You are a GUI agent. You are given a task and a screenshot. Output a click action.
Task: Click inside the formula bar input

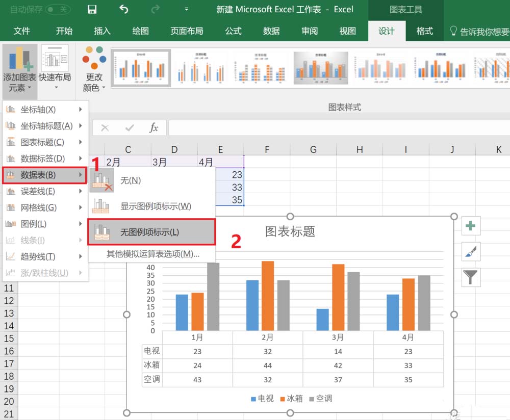339,128
